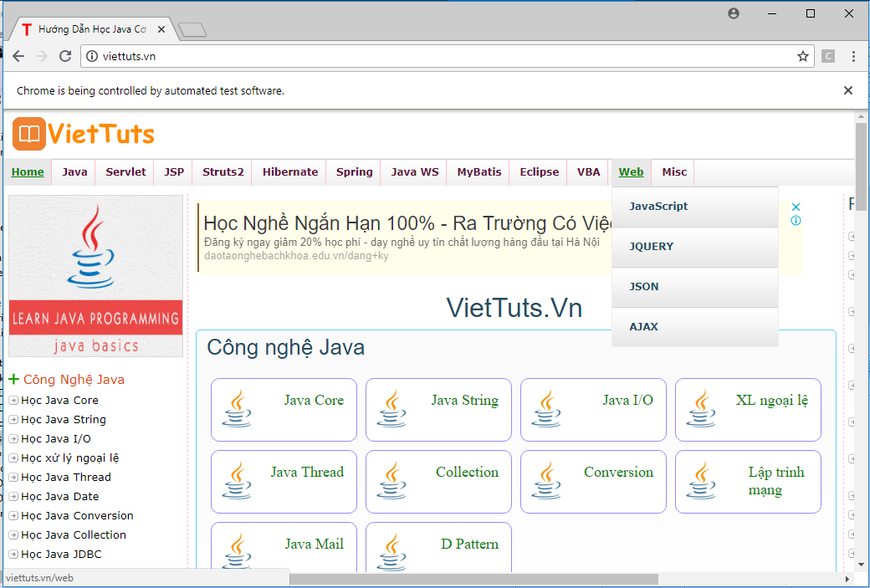Open the Struts2 navigation menu
The width and height of the screenshot is (870, 588).
(223, 172)
